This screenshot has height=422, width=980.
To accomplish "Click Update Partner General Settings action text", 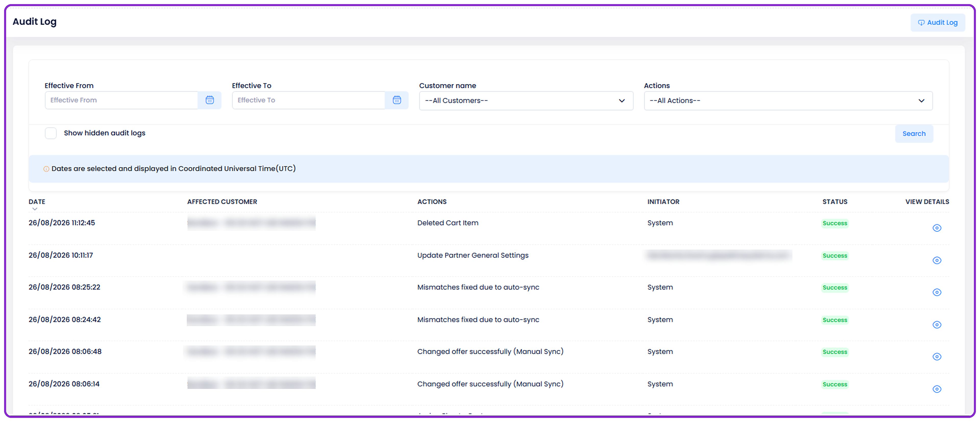I will coord(473,255).
